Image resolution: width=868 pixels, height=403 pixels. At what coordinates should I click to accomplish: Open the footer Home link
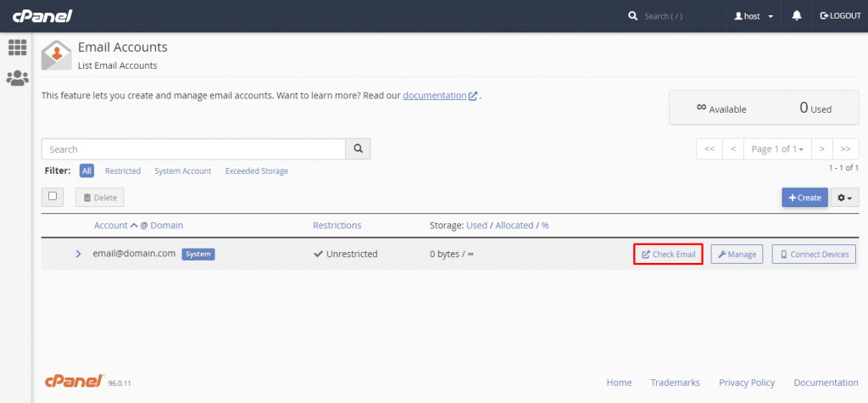click(x=619, y=383)
